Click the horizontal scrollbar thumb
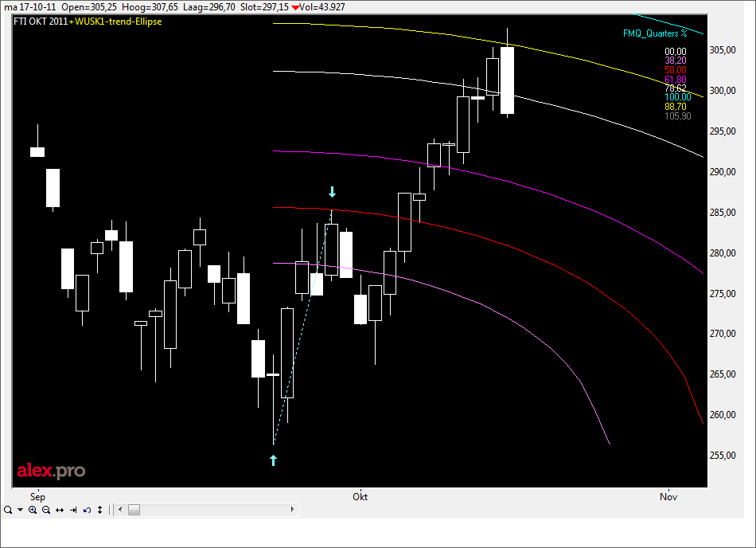The image size is (756, 548). [x=134, y=510]
